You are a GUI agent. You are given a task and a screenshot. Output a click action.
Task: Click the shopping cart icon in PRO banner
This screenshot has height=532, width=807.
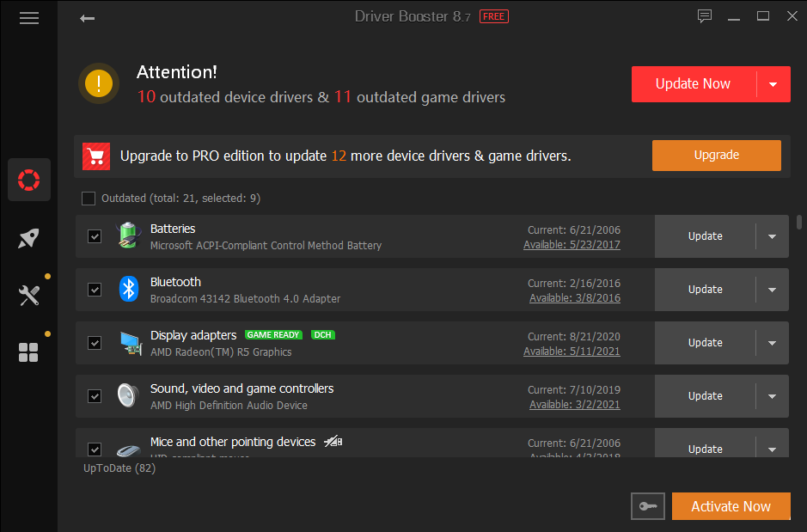(x=95, y=156)
